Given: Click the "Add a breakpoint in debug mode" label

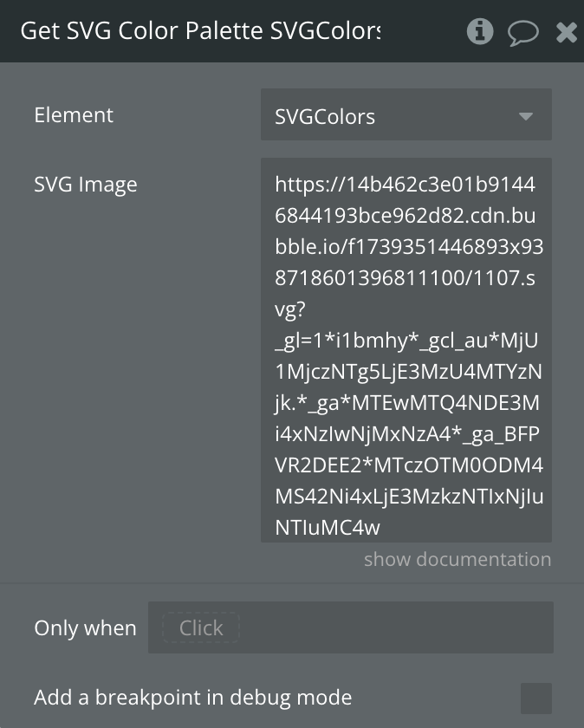Looking at the screenshot, I should pos(192,698).
